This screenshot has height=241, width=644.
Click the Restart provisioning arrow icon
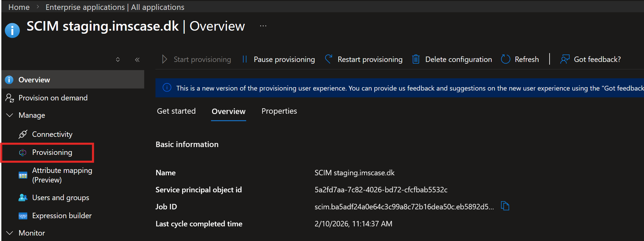328,59
